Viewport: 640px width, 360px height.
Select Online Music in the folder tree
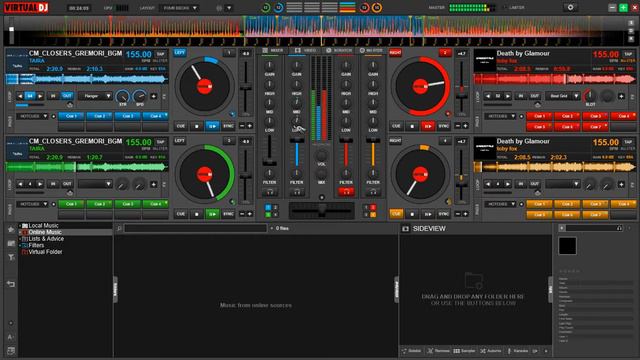click(x=45, y=232)
